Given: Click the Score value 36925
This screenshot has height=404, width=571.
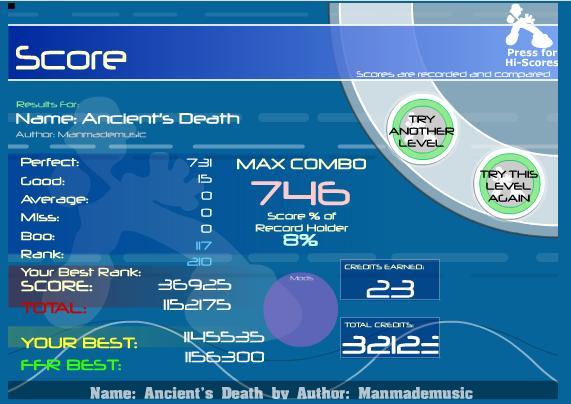Looking at the screenshot, I should 195,285.
